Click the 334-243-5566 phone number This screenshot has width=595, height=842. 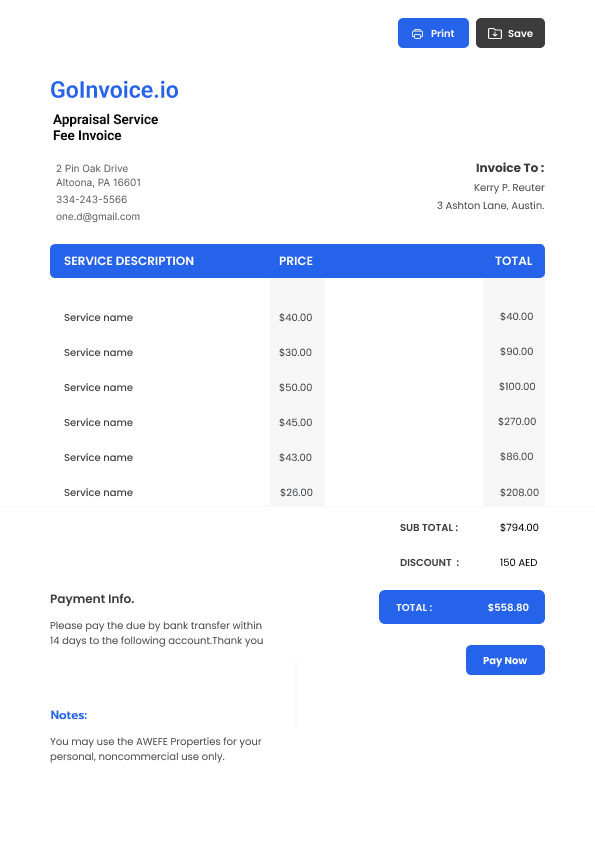(x=92, y=199)
